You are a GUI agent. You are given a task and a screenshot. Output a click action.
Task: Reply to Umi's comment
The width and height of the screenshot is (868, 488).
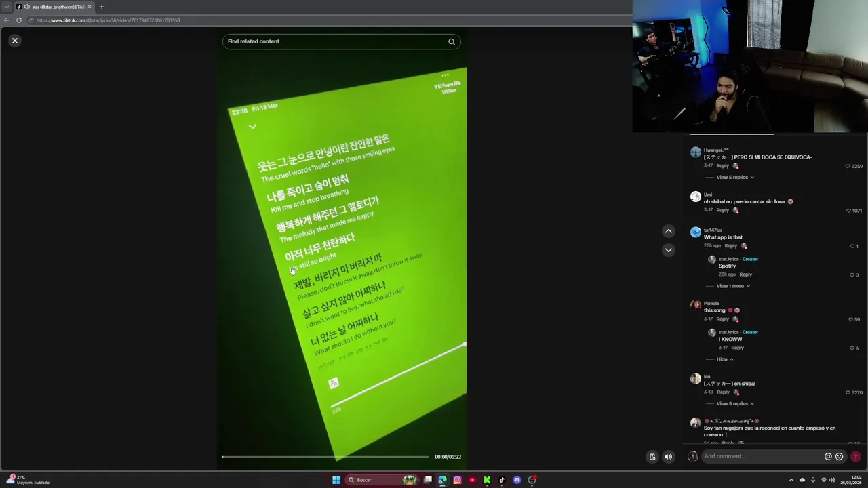[723, 210]
